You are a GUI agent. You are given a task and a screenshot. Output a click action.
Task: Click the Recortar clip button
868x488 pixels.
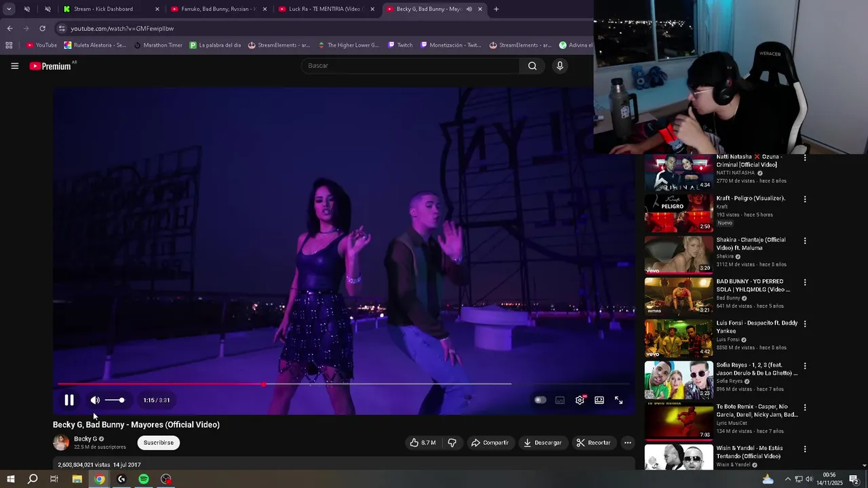[x=593, y=443]
